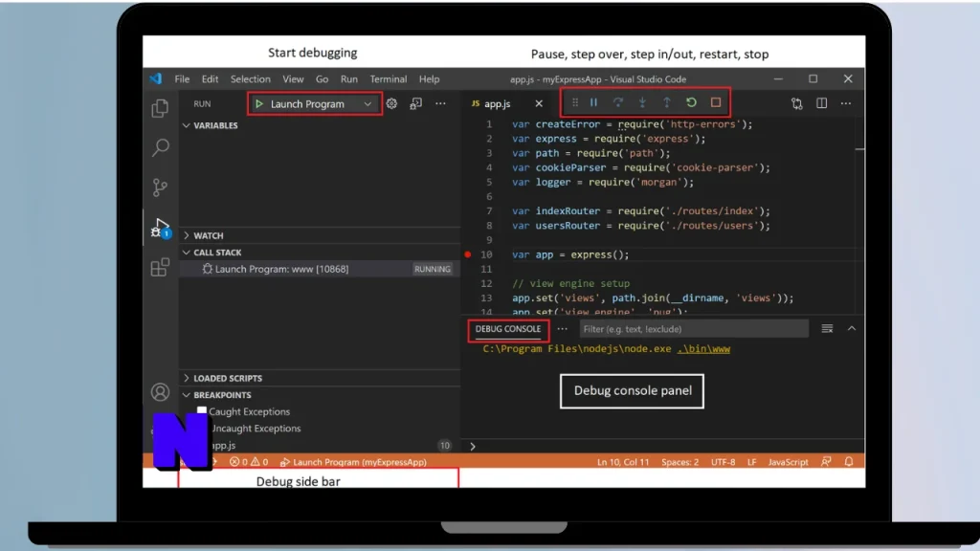Screen dimensions: 980x551
Task: Pause the debugger
Action: (x=593, y=102)
